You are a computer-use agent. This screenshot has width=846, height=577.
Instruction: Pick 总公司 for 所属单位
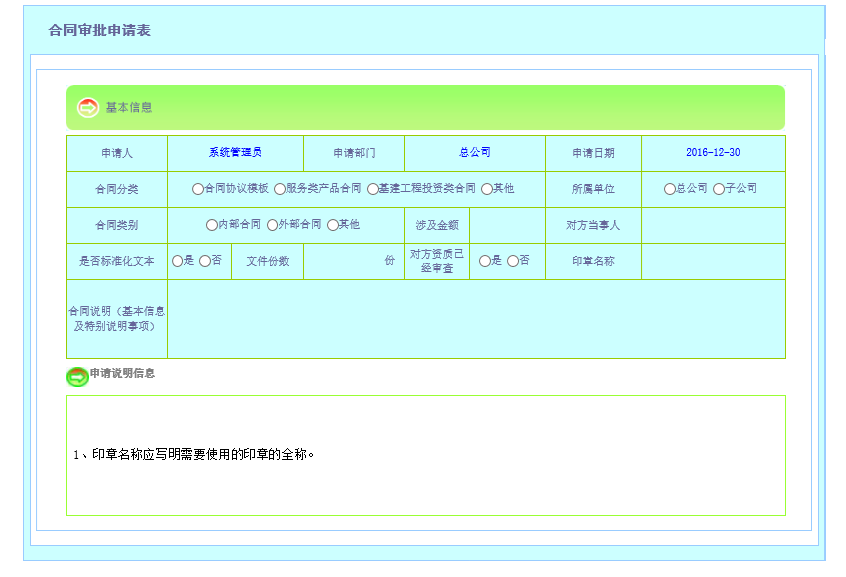[x=670, y=189]
